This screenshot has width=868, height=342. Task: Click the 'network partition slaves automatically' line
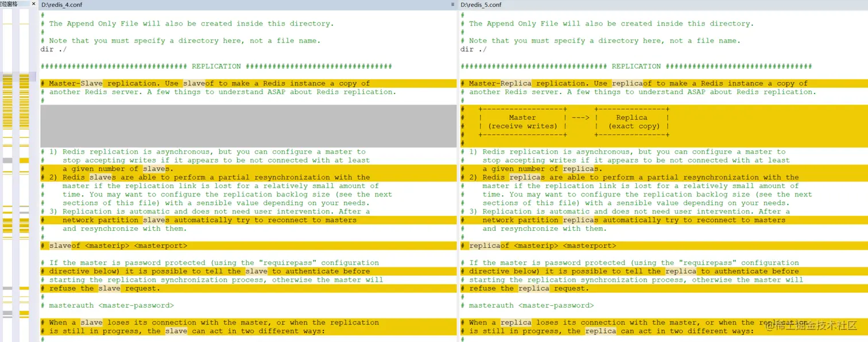click(248, 220)
